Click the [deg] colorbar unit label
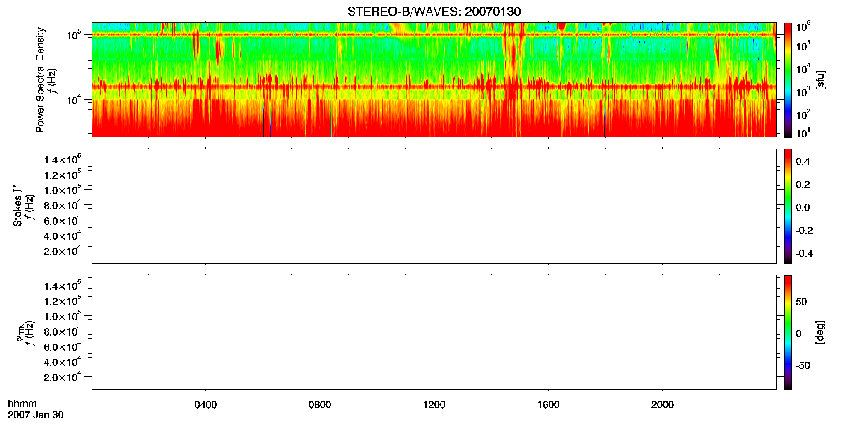The width and height of the screenshot is (868, 447). [x=820, y=332]
